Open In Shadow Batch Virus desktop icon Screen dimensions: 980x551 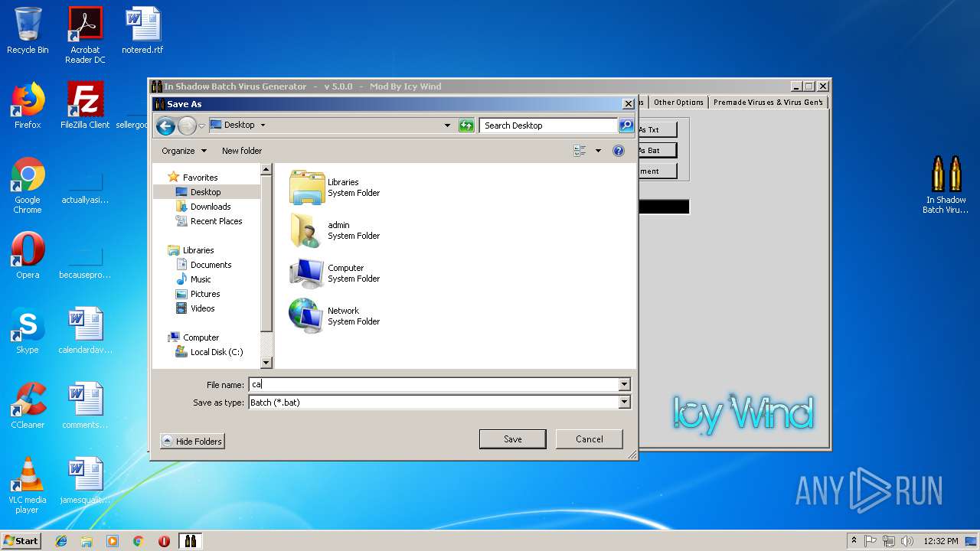(946, 186)
